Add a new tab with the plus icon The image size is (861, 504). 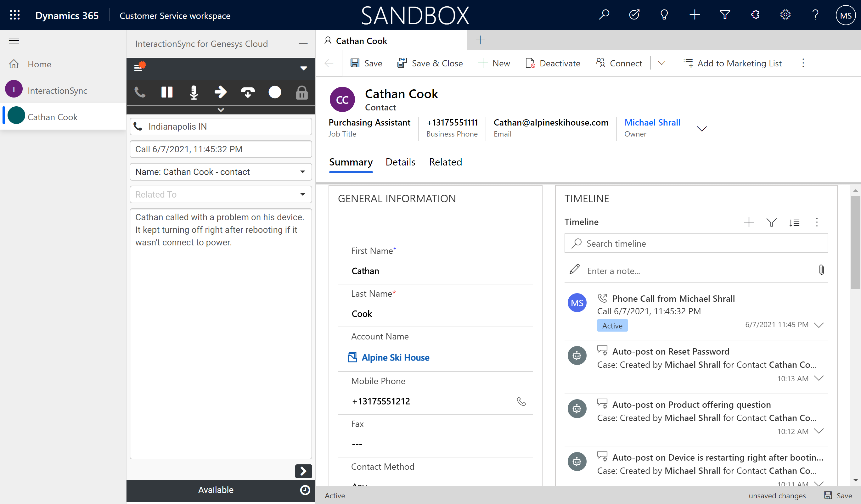[x=480, y=40]
